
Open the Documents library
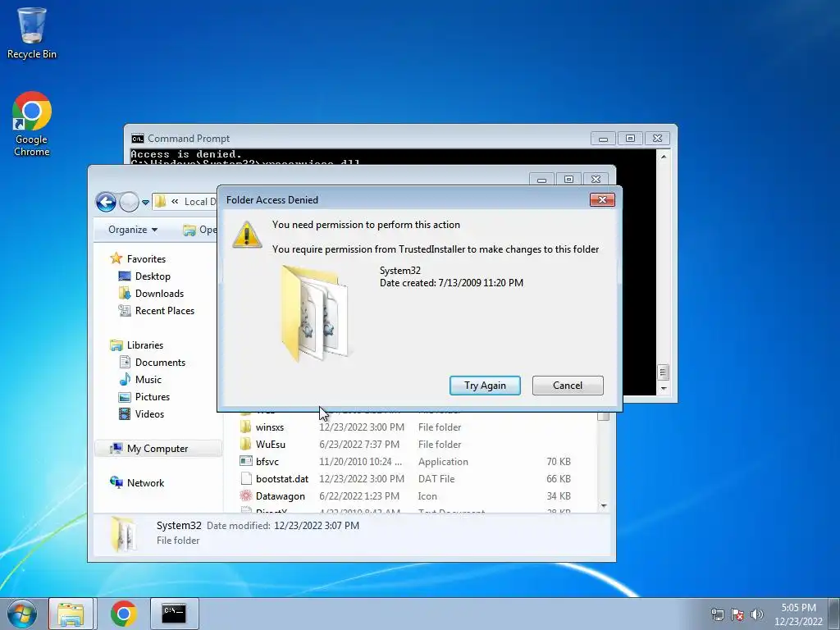152,363
